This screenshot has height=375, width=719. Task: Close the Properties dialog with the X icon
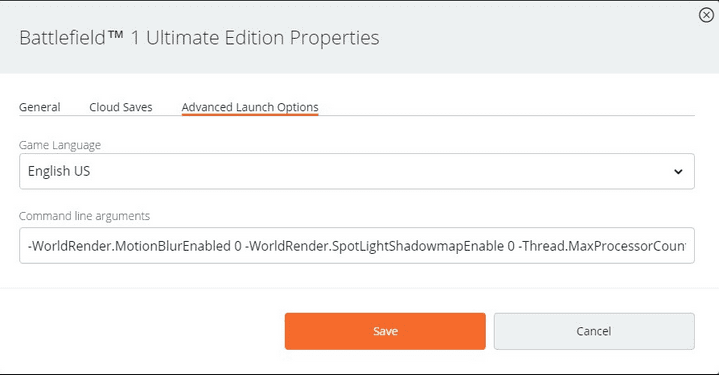[x=706, y=15]
